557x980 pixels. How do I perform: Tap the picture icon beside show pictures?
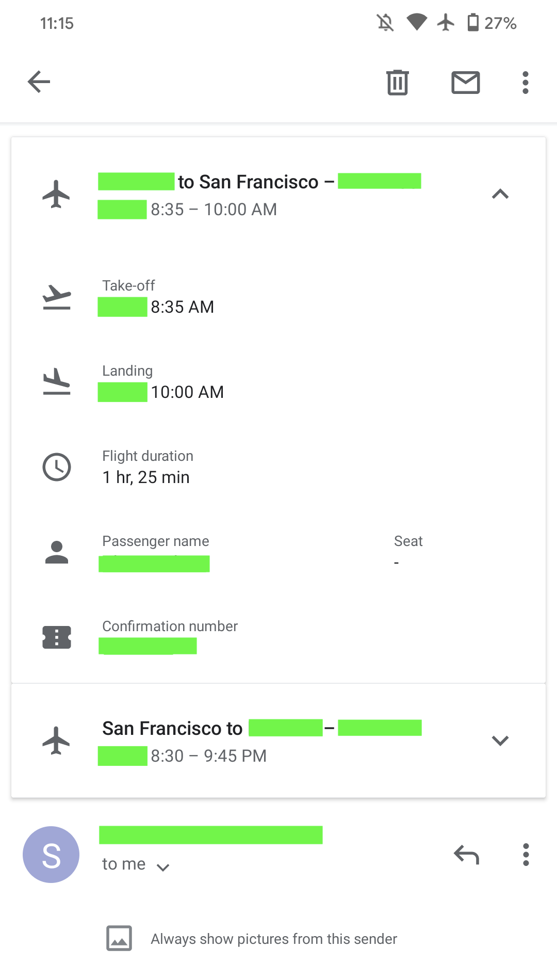pos(119,938)
